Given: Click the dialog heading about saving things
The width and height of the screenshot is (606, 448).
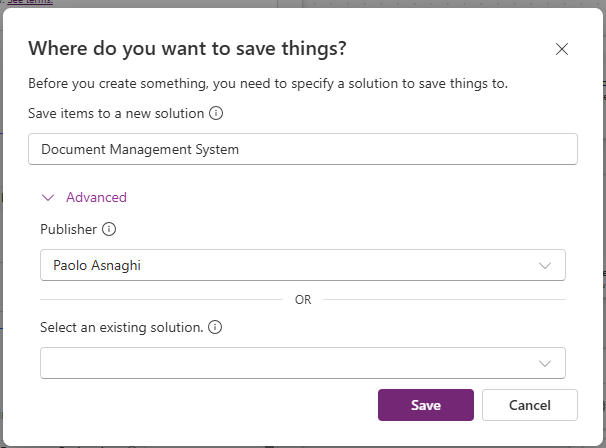Looking at the screenshot, I should pos(187,48).
